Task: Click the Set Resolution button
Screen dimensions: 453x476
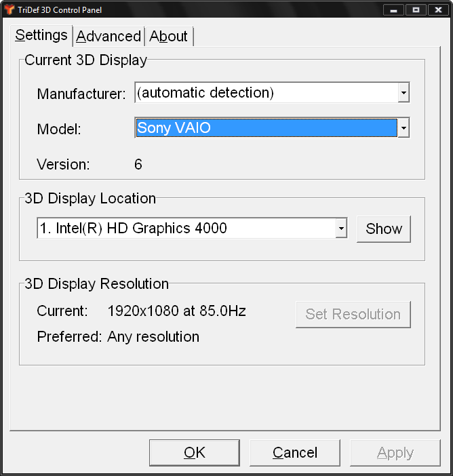Action: click(x=353, y=315)
